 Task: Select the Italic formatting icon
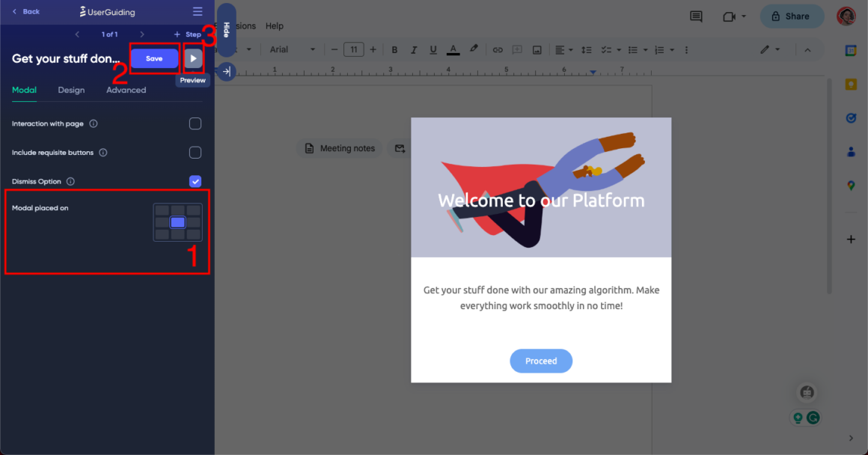pos(414,49)
